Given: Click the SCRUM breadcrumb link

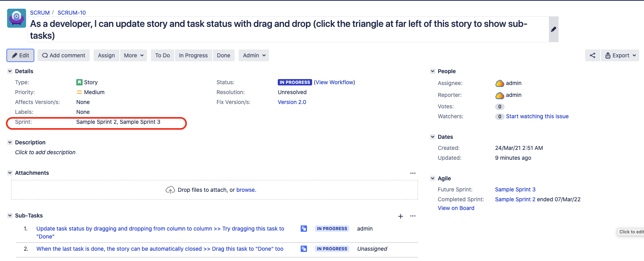Looking at the screenshot, I should pos(40,13).
